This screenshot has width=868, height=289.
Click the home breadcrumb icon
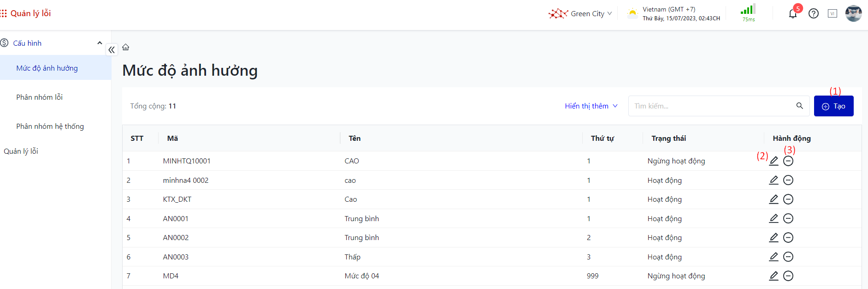click(125, 47)
